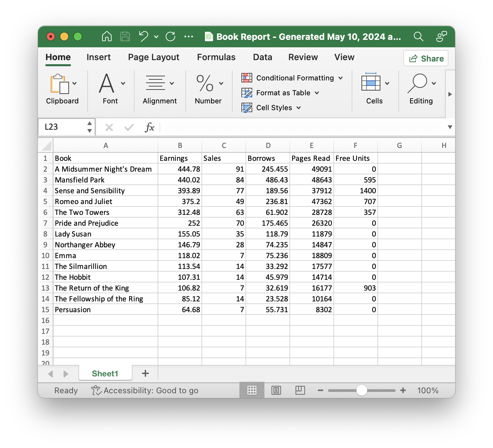This screenshot has height=448, width=493.
Task: Click the Number percent icon
Action: click(205, 83)
